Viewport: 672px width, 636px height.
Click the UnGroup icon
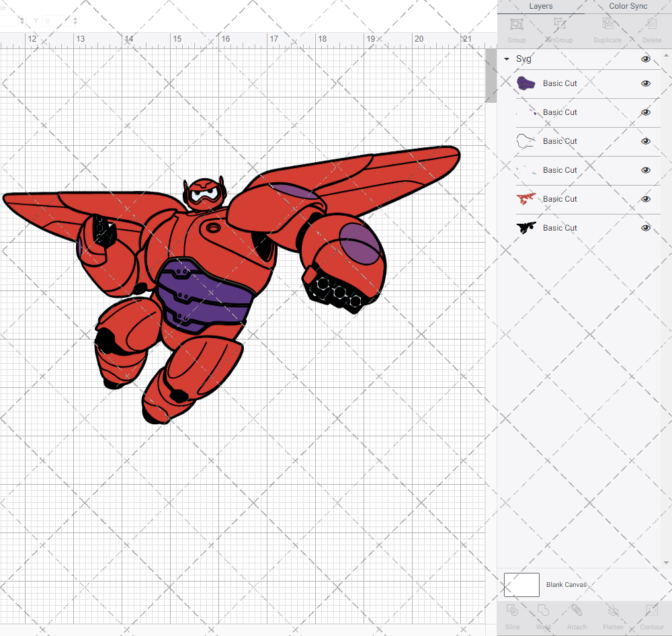559,24
